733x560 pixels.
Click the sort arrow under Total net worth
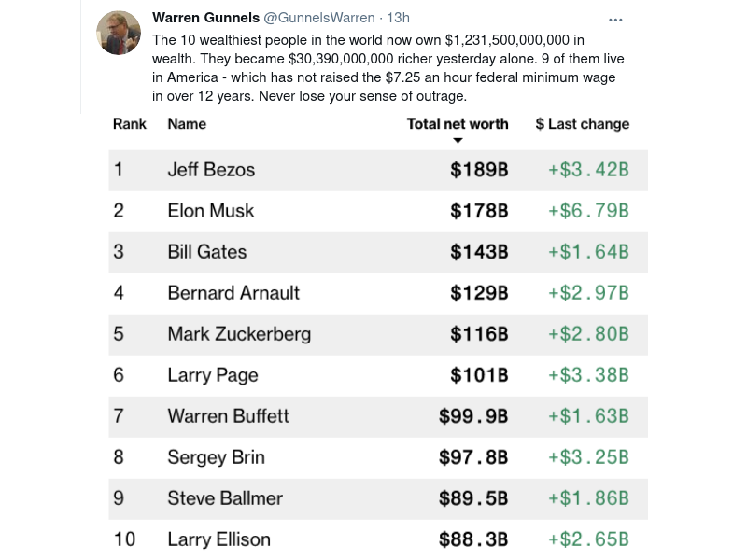pyautogui.click(x=458, y=141)
